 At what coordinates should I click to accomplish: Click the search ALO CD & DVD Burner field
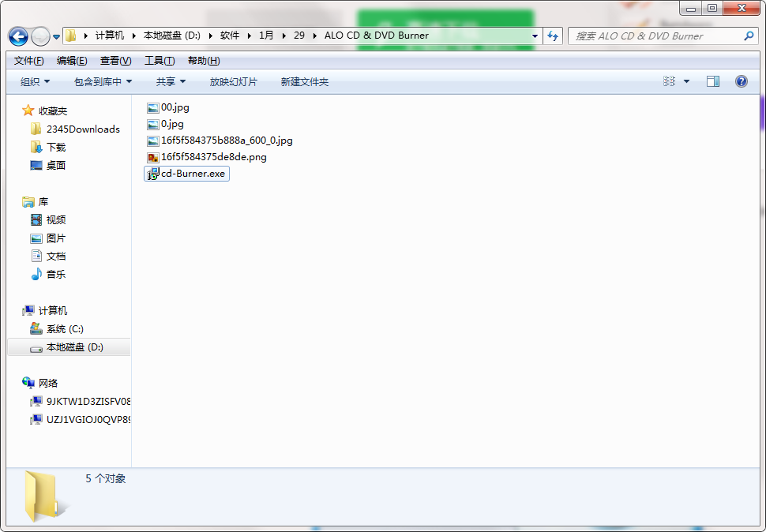click(x=663, y=36)
